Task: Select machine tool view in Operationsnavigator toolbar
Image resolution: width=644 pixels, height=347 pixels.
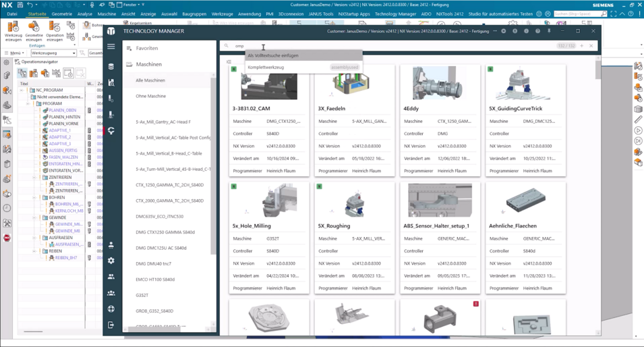Action: (33, 74)
